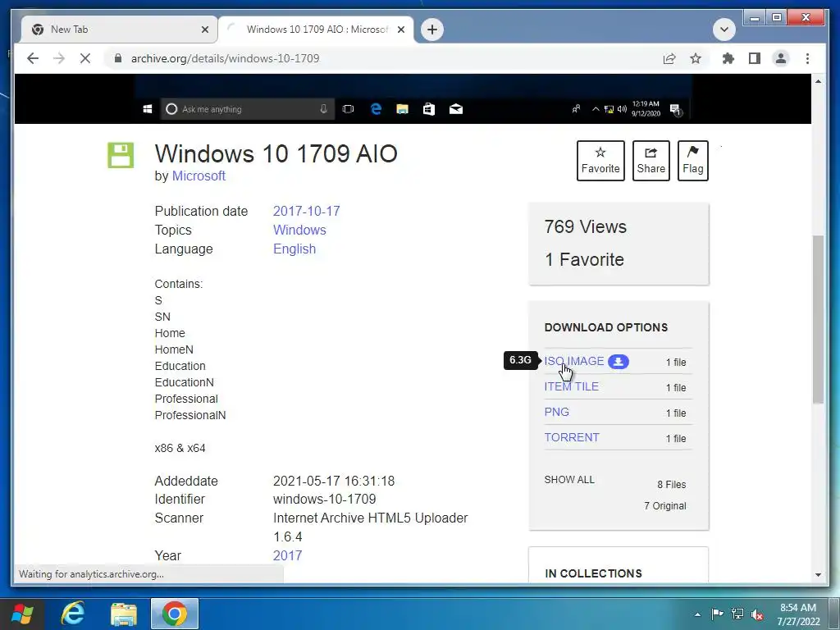Select the Windows 10 1709 AIO tab
Screen dimensions: 840x630
316,30
